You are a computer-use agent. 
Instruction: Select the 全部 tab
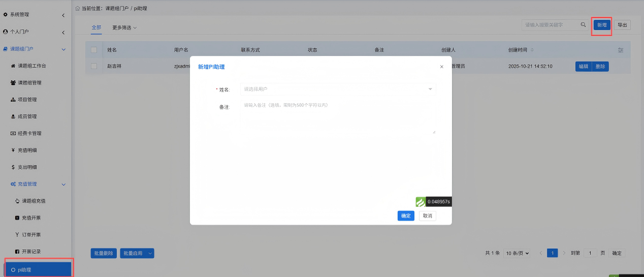96,27
